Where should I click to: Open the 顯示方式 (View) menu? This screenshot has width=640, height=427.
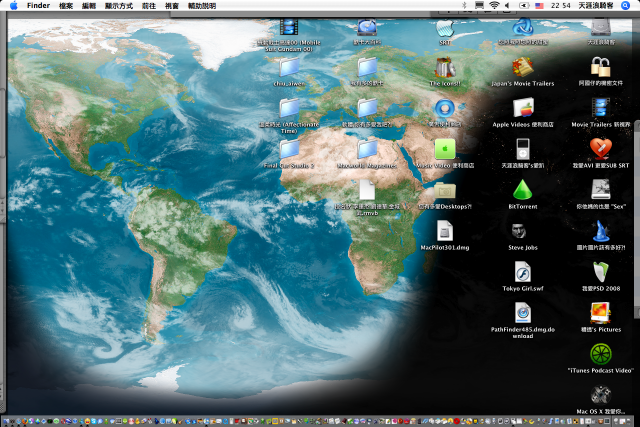(x=119, y=6)
